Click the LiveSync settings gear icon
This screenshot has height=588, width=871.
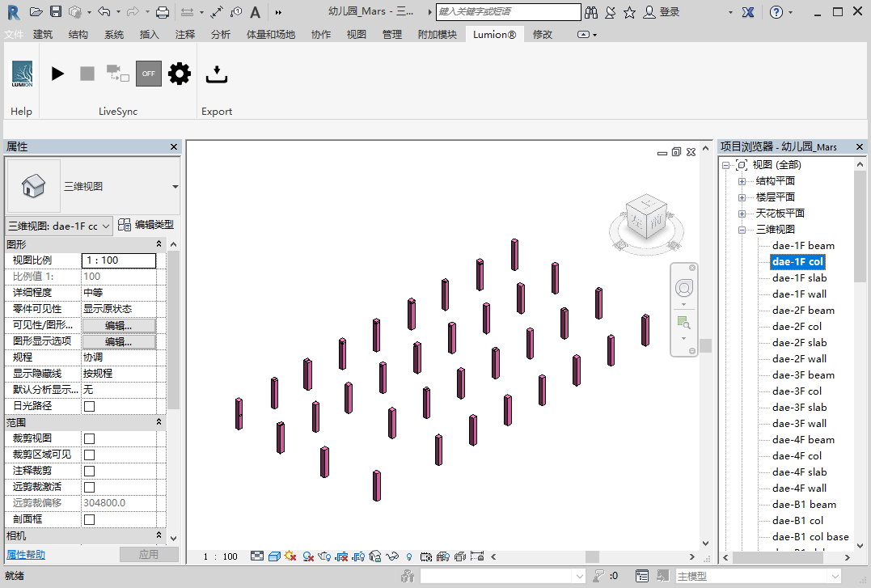[179, 74]
